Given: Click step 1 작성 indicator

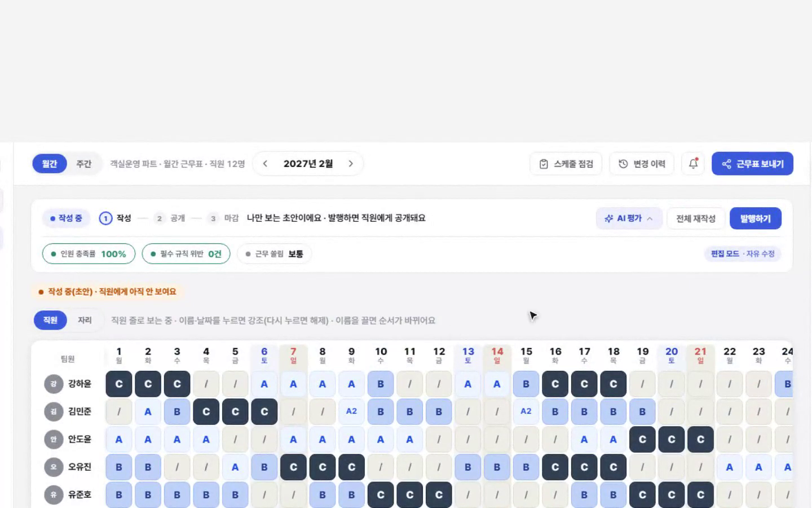Looking at the screenshot, I should coord(115,218).
